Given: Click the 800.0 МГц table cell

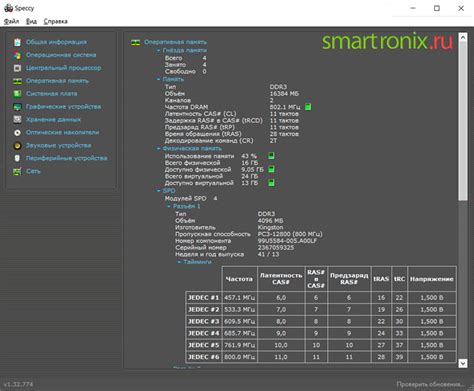Looking at the screenshot, I should pyautogui.click(x=239, y=357).
